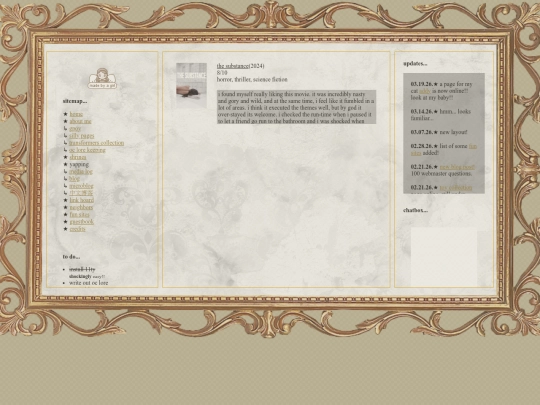Follow the 'fun sites' link in 02.28.26 update

pos(473,146)
